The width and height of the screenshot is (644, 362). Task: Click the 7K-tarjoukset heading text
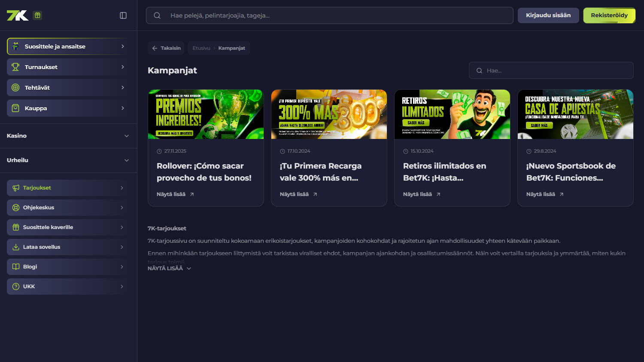[x=167, y=229]
